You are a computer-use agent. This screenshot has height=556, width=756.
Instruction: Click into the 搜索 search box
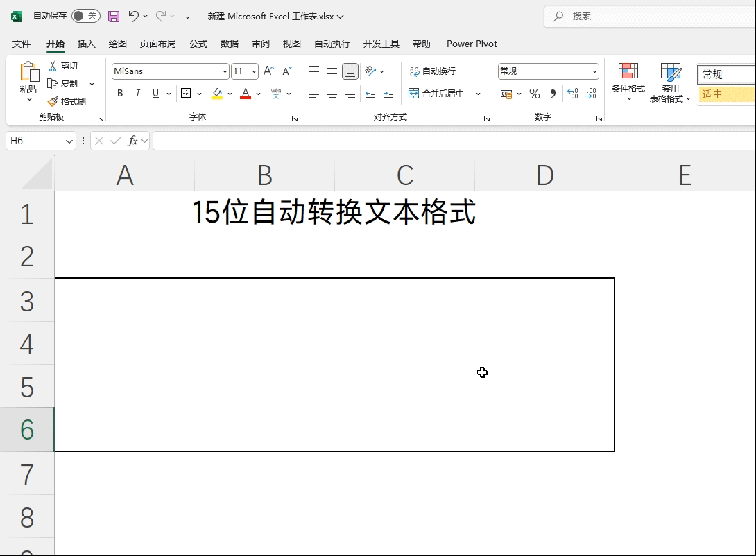coord(651,17)
